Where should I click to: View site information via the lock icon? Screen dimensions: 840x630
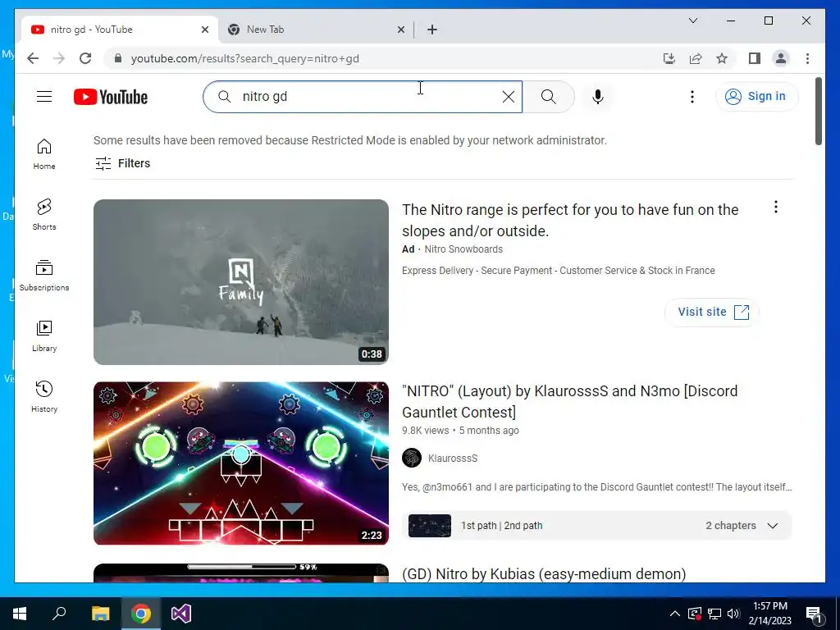118,58
